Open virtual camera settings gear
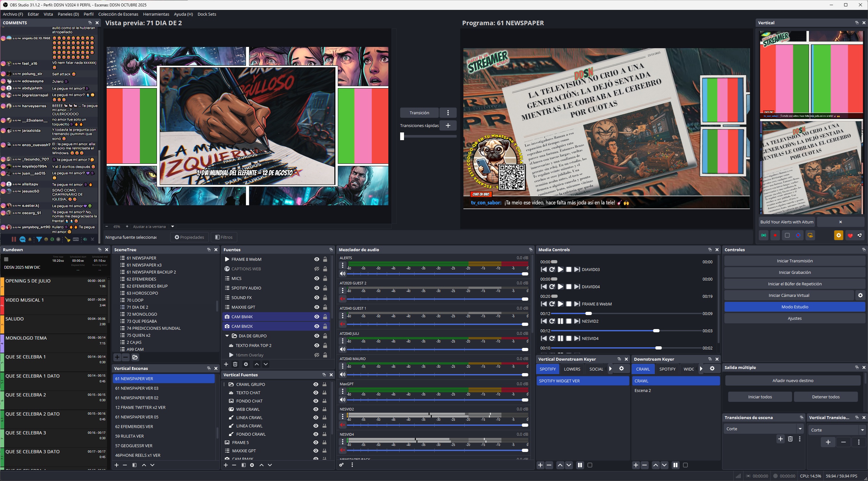This screenshot has width=868, height=481. pos(860,296)
